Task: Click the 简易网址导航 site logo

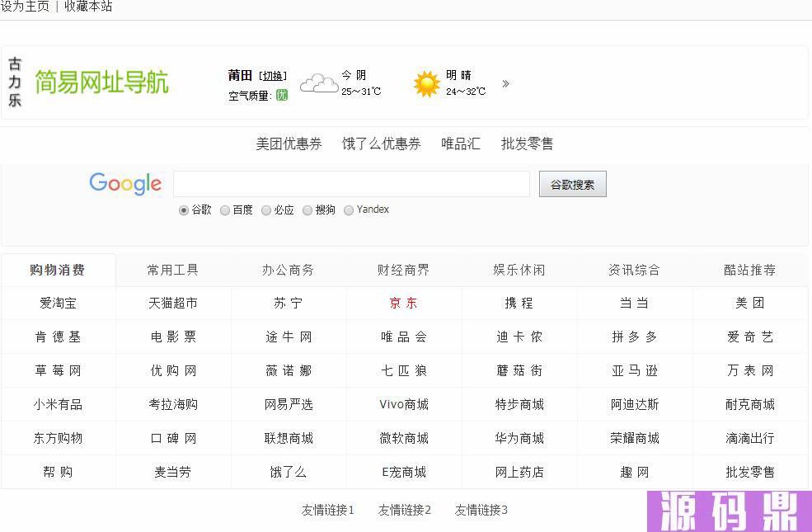Action: coord(101,82)
